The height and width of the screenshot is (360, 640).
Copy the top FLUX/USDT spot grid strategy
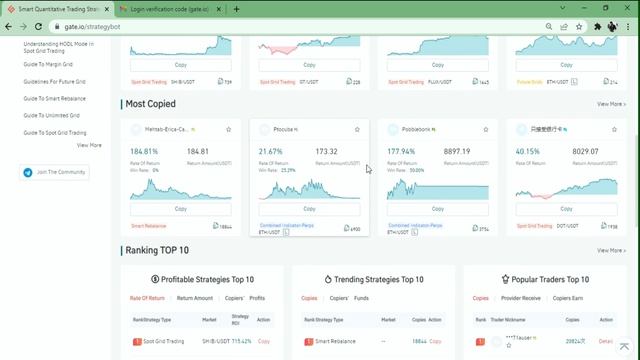click(438, 65)
